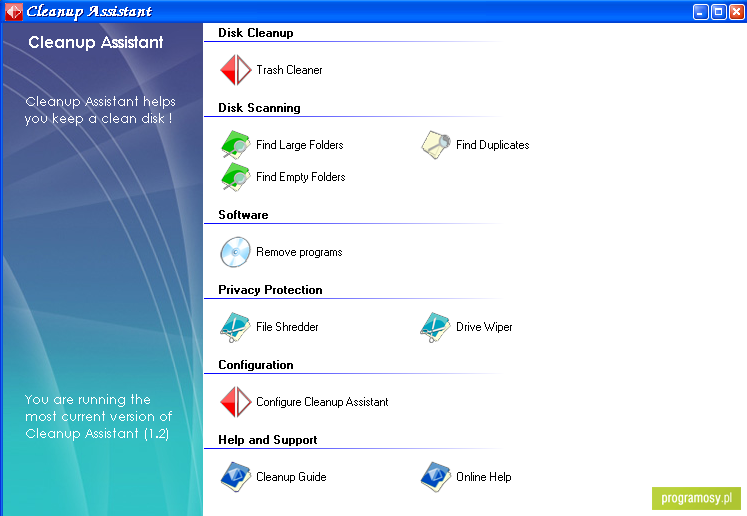Click the keep a clean disk text

coord(100,110)
